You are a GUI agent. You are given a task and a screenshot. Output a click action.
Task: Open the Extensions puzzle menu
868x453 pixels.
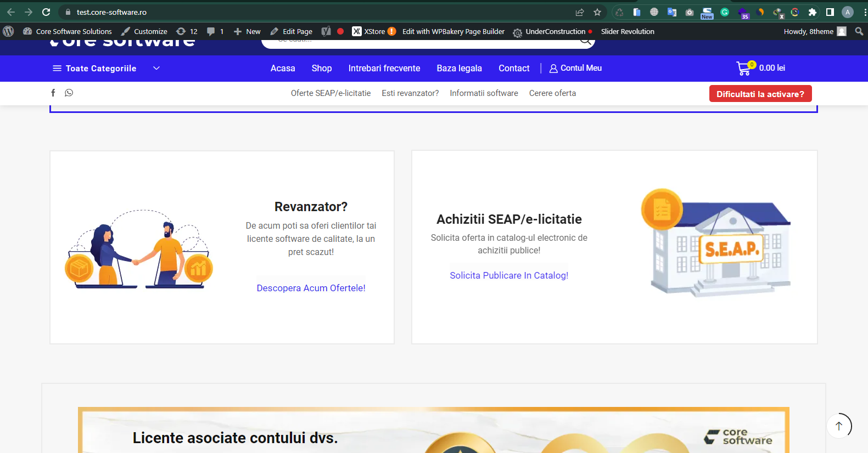click(813, 12)
